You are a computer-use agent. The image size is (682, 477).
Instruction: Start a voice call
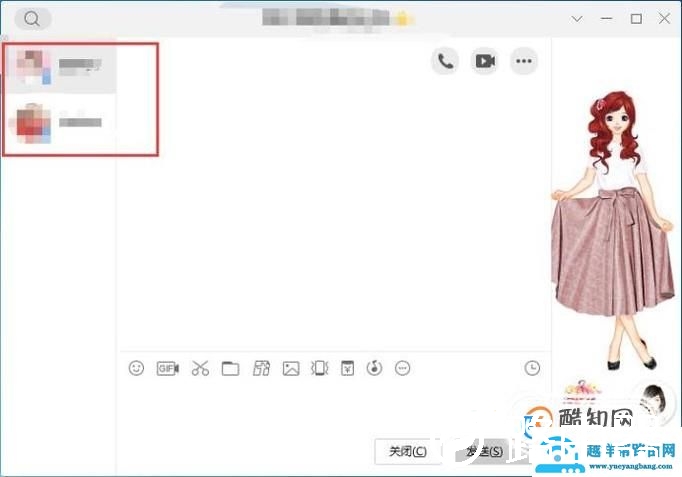coord(445,61)
